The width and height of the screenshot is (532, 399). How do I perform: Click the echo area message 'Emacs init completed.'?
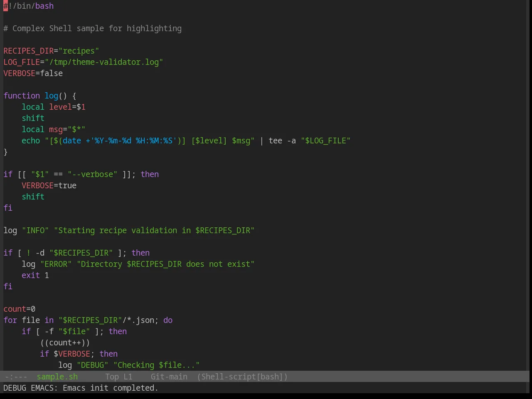point(111,388)
